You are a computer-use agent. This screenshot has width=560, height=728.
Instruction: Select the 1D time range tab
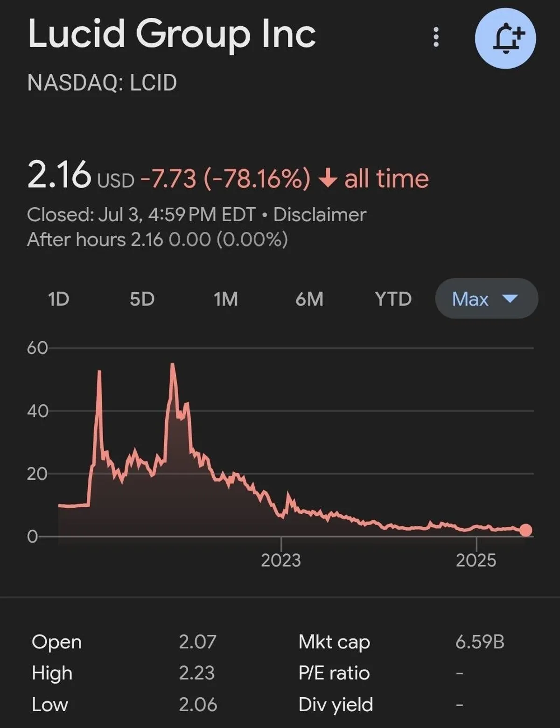[58, 299]
